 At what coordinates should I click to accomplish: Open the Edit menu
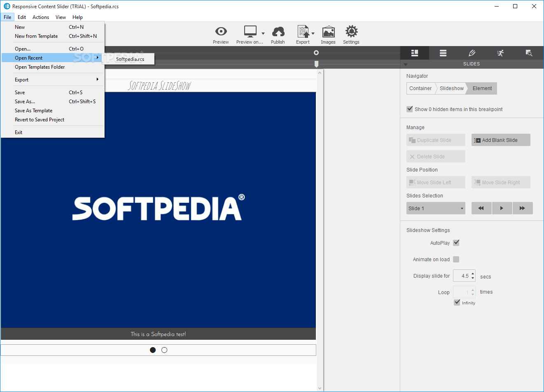[x=22, y=17]
